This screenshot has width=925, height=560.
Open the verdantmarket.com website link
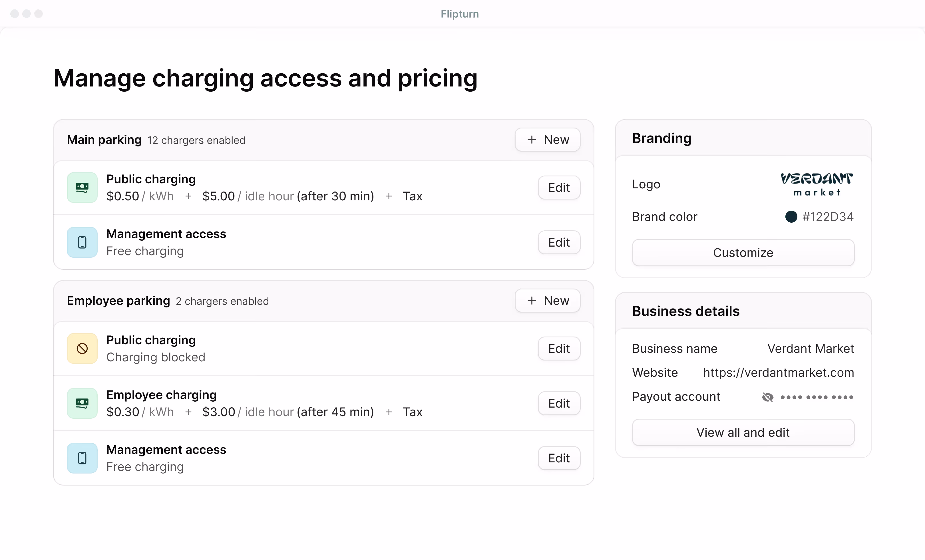tap(778, 372)
